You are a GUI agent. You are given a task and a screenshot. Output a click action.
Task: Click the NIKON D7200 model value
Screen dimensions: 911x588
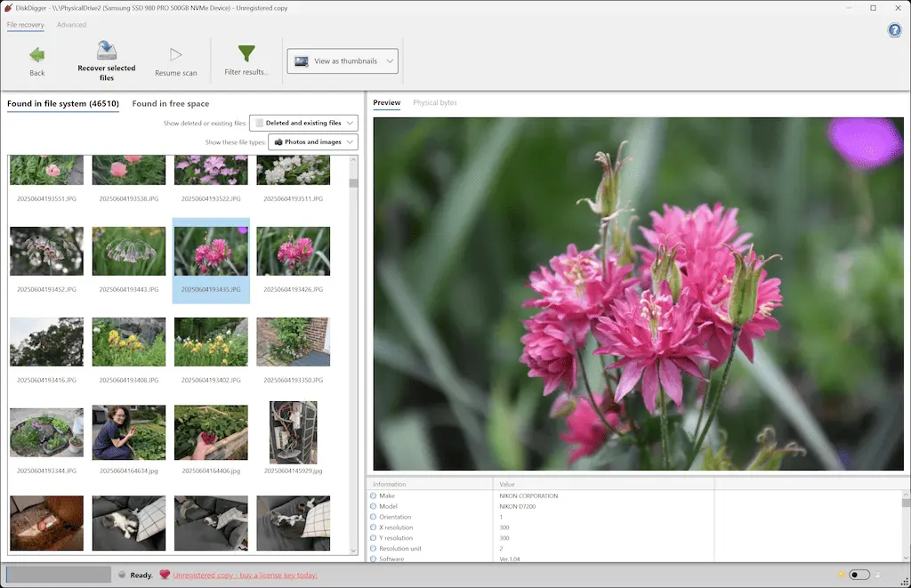click(518, 507)
